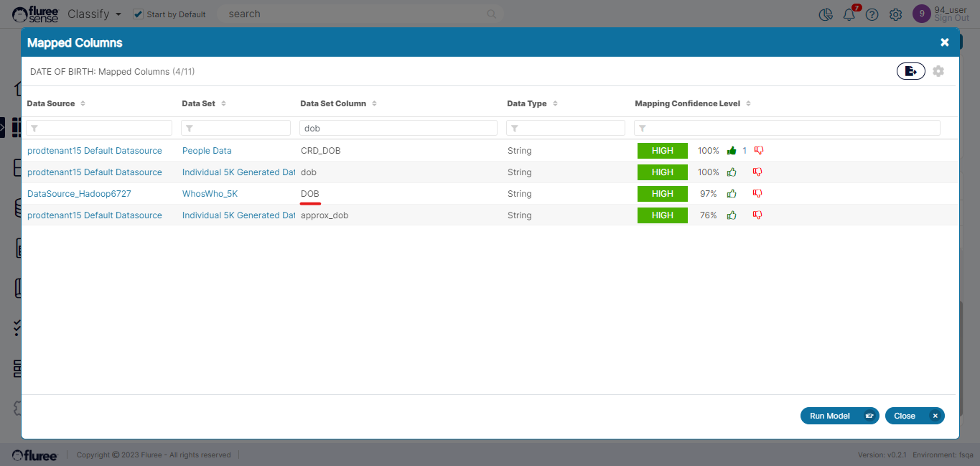The image size is (980, 466).
Task: Open the table settings gear in the dialog
Action: (x=938, y=71)
